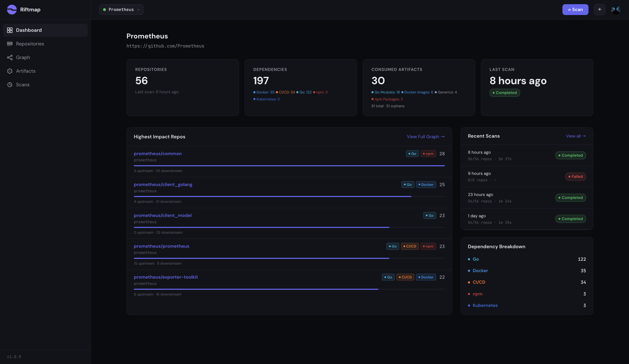This screenshot has height=364, width=629.
Task: Select Docker in Dependency Breakdown
Action: tap(527, 271)
